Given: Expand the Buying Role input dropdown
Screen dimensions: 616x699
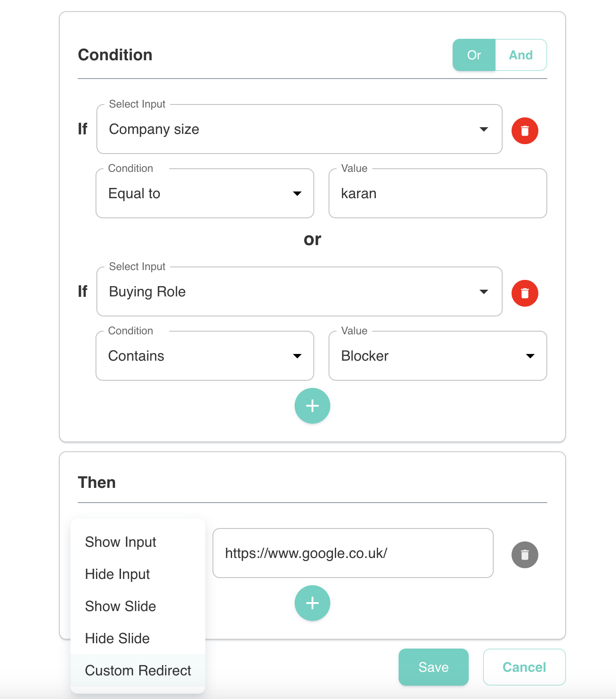Looking at the screenshot, I should pos(299,291).
